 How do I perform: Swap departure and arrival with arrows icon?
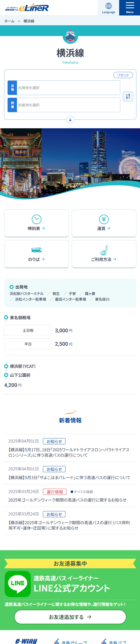[x=128, y=96]
